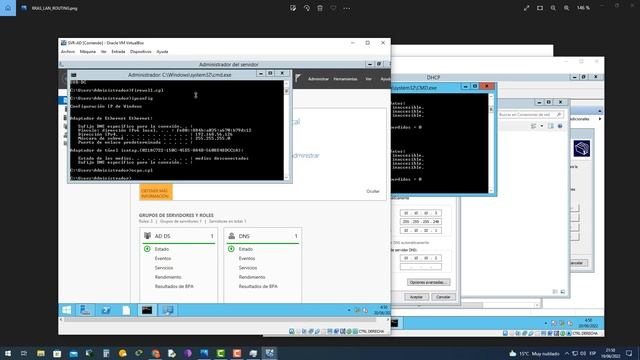
Task: Go to the Photos app home button
Action: pyautogui.click(x=8, y=8)
